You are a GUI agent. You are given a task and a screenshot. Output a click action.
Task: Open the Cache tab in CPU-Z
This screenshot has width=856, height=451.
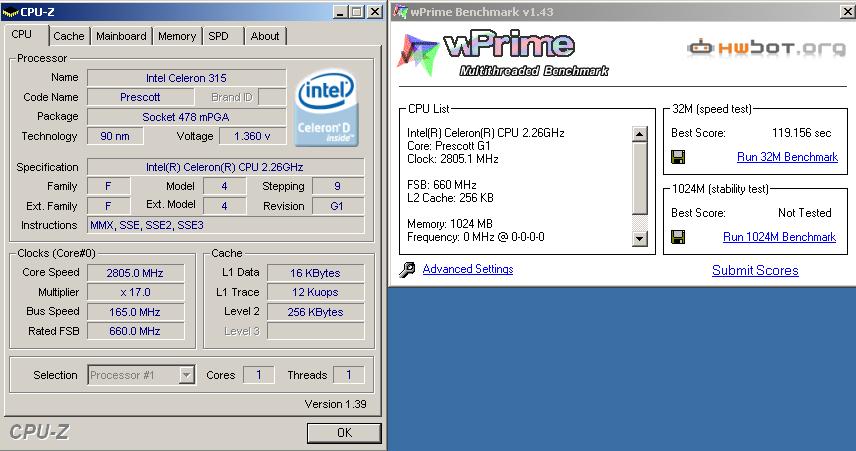click(69, 36)
